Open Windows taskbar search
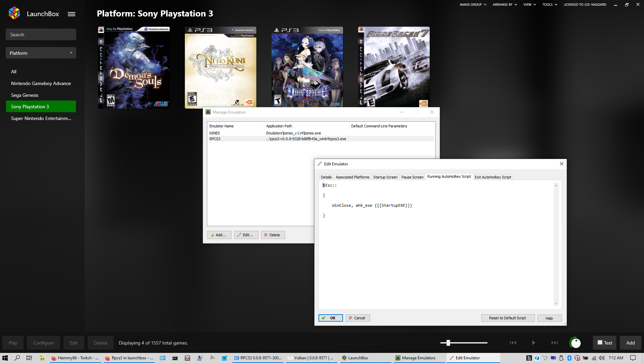The image size is (644, 363). [17, 358]
